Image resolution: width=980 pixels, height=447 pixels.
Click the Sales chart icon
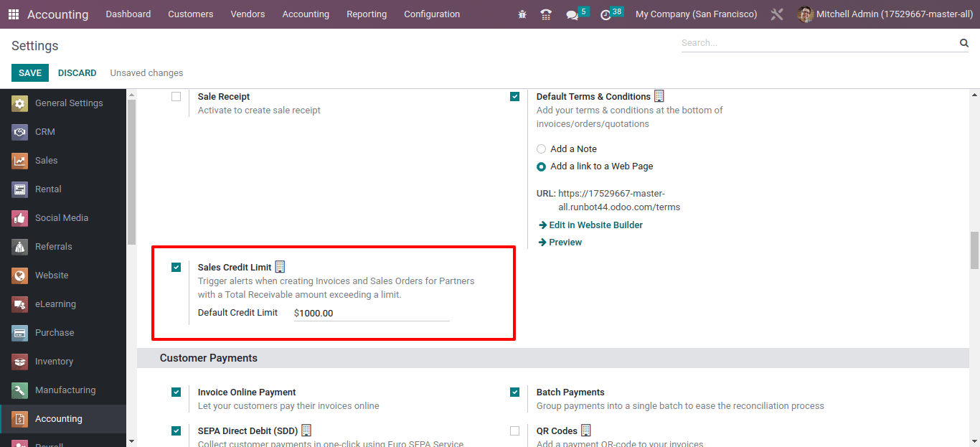coord(20,161)
